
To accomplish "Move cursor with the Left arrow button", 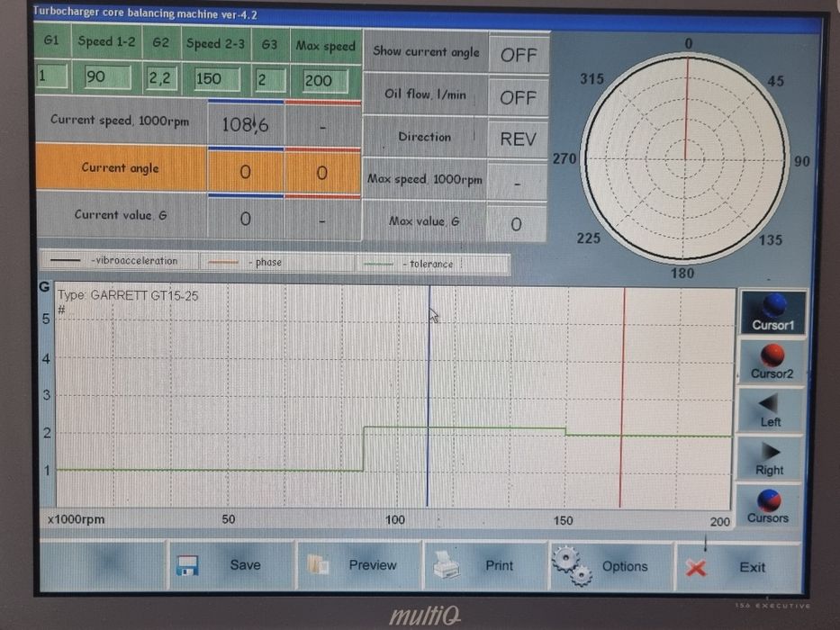I will (770, 410).
